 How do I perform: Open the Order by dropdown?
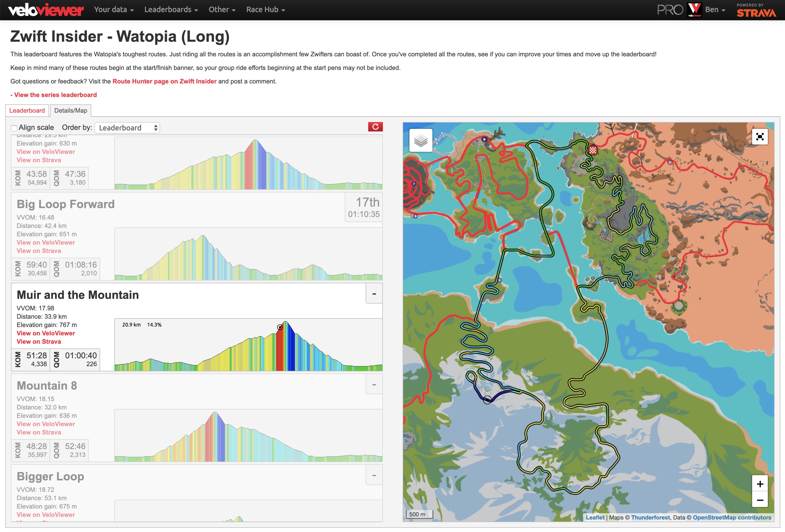pyautogui.click(x=127, y=128)
